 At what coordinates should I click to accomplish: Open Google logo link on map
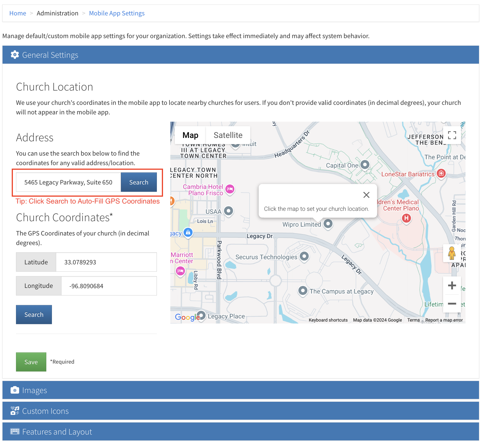(187, 317)
